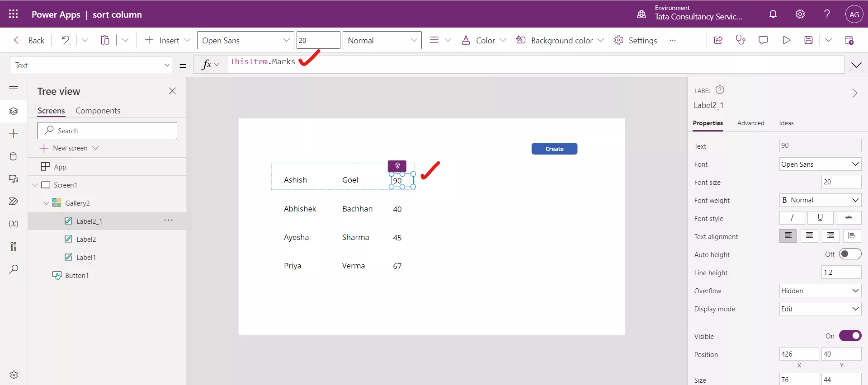Open the help question mark icon

827,14
